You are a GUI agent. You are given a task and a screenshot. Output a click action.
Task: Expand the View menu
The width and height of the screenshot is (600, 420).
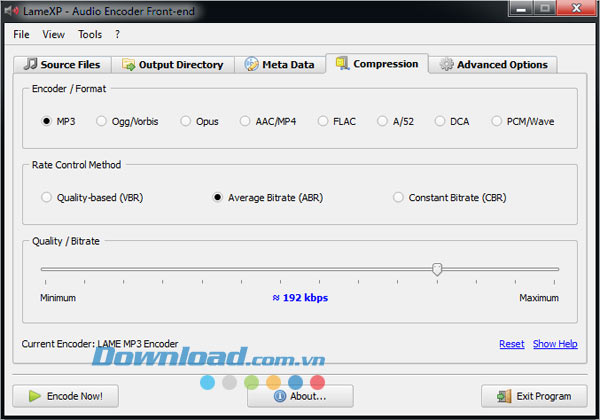(x=54, y=34)
